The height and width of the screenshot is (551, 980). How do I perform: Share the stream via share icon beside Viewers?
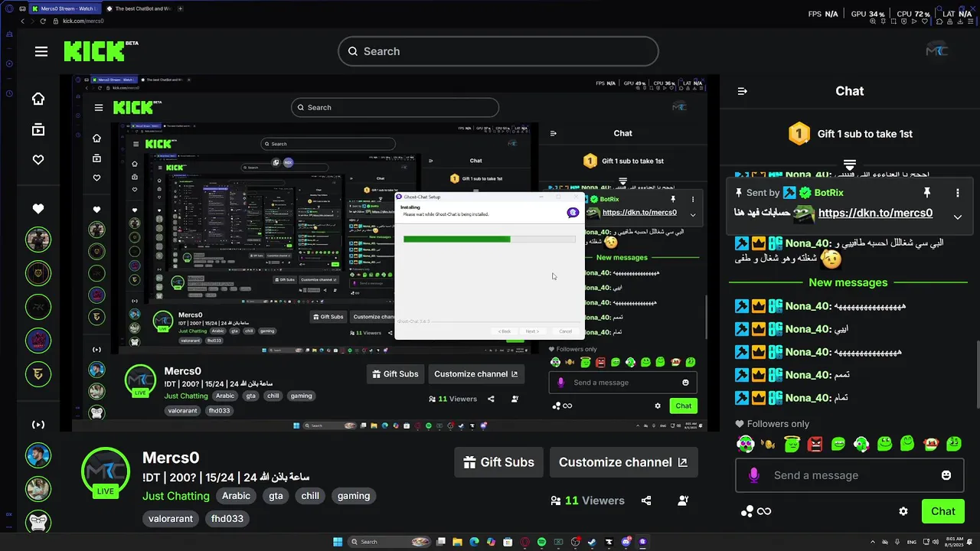646,500
